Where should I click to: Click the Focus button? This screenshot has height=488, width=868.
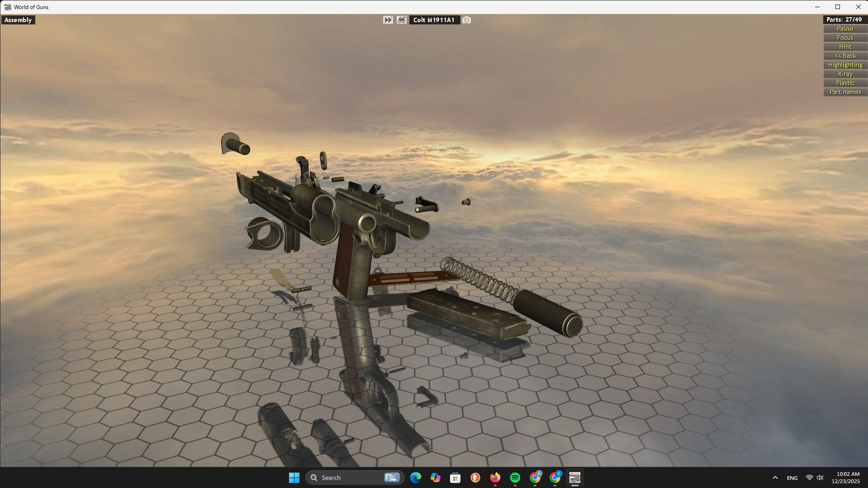(x=845, y=38)
